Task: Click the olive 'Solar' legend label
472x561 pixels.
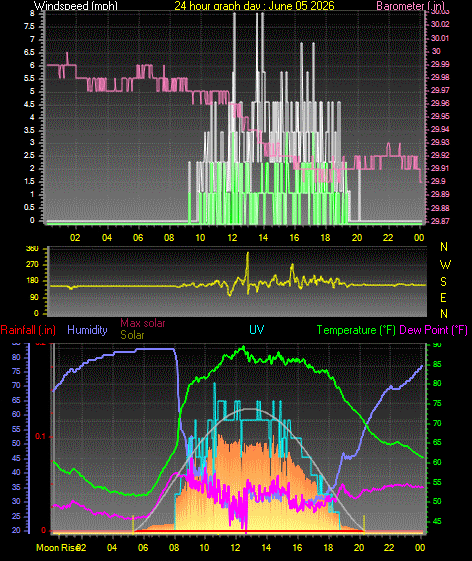Action: pyautogui.click(x=132, y=335)
